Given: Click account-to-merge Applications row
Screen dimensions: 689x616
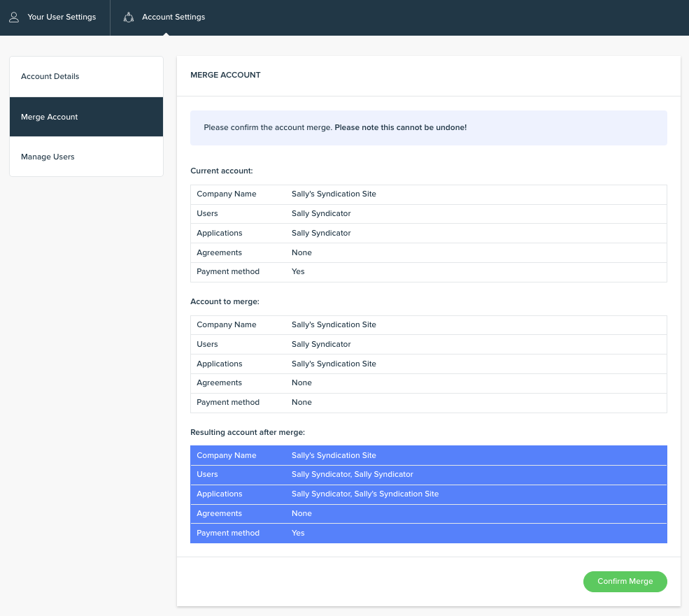Looking at the screenshot, I should click(x=428, y=364).
